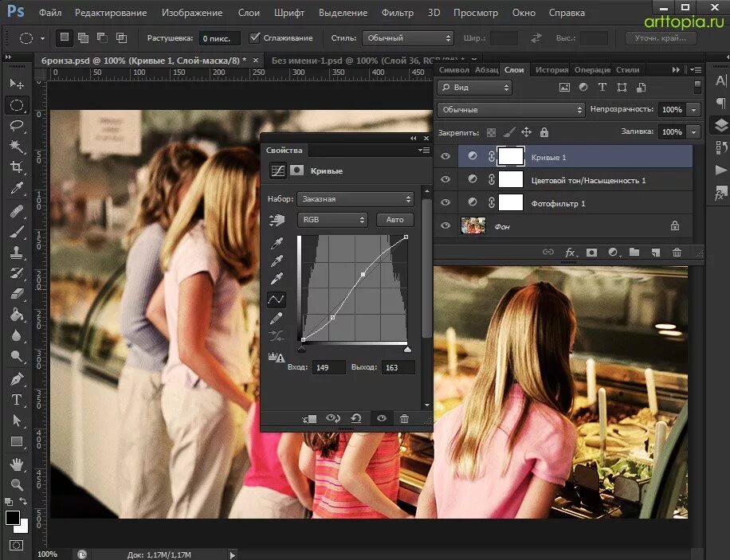Image resolution: width=730 pixels, height=560 pixels.
Task: Click the black point slider under curve
Action: 302,349
